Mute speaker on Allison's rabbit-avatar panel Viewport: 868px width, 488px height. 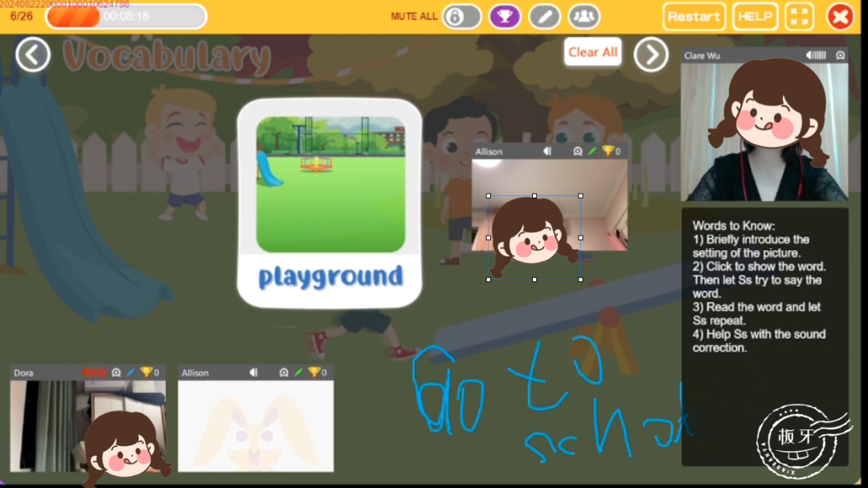click(253, 373)
